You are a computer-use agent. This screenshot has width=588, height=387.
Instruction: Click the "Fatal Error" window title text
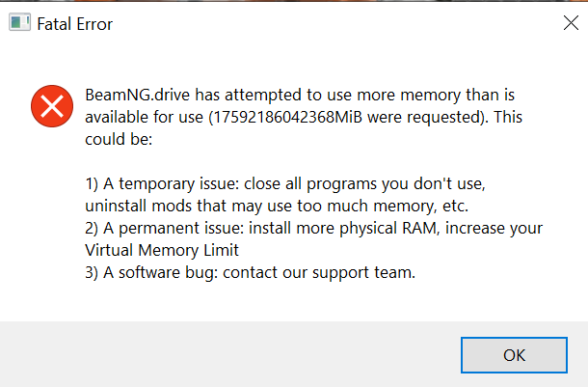(x=74, y=24)
